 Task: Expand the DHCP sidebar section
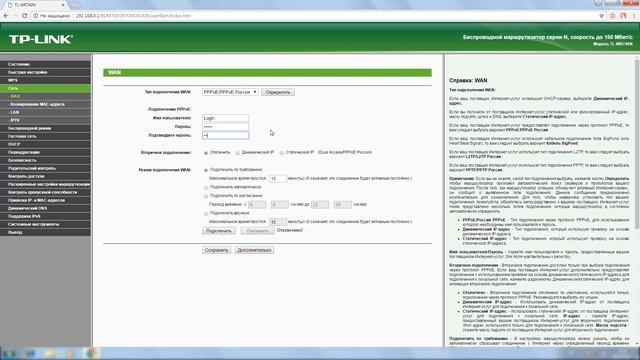pyautogui.click(x=46, y=144)
